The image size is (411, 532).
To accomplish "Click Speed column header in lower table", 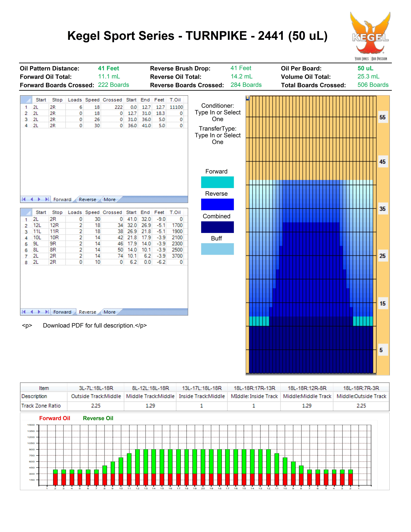I will [x=92, y=212].
